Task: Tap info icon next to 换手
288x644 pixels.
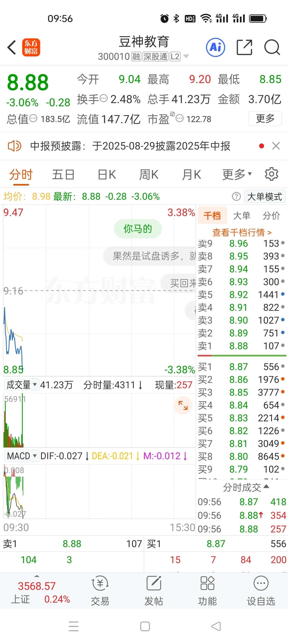Action: click(103, 98)
